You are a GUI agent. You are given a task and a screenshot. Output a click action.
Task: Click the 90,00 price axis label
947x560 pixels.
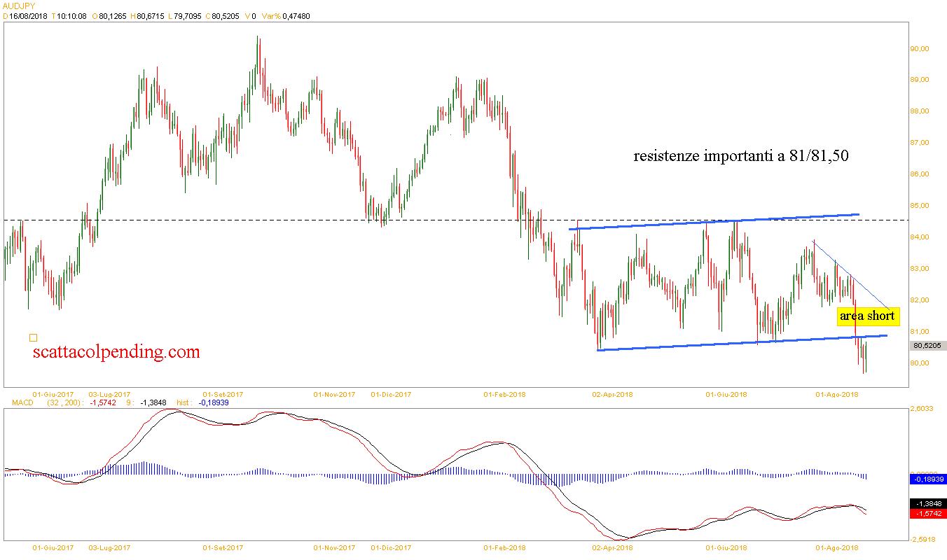[x=919, y=49]
